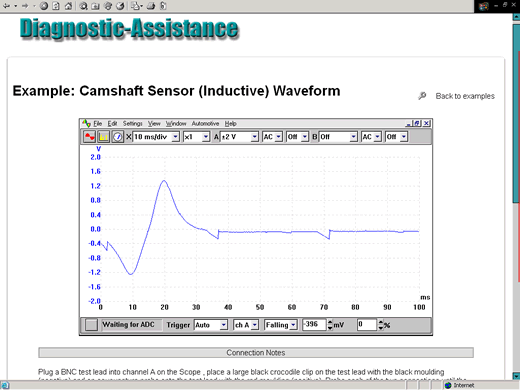Image resolution: width=520 pixels, height=390 pixels.
Task: Open the Automotive menu in scope window
Action: [x=205, y=123]
